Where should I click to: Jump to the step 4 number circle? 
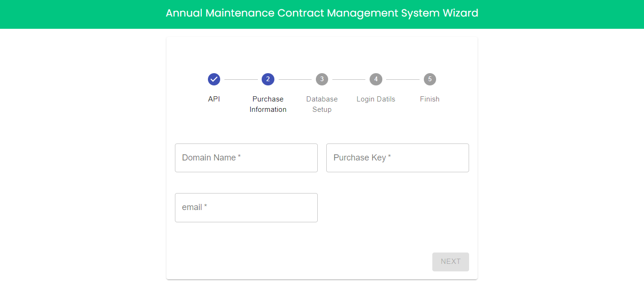point(376,79)
